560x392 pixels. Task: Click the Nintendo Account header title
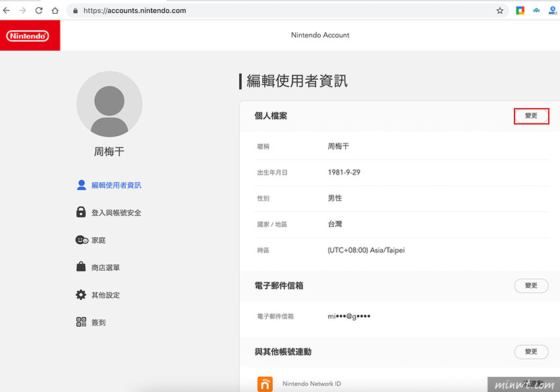(320, 35)
